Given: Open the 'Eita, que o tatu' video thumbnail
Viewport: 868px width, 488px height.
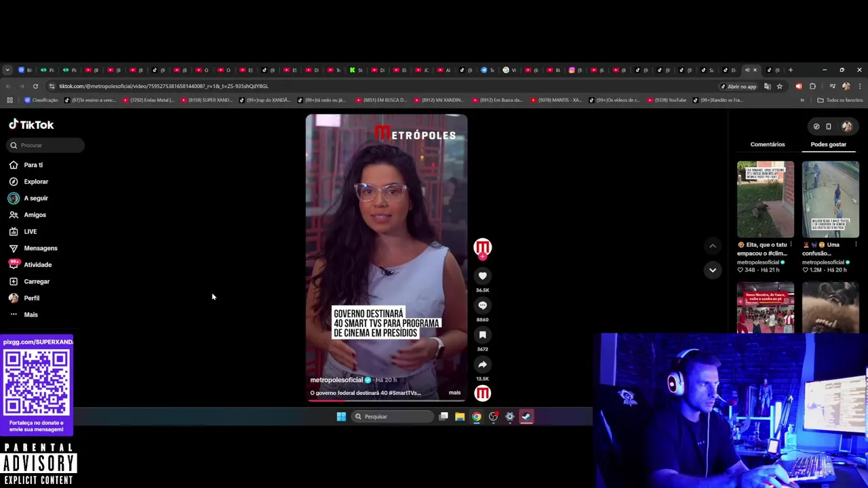Looking at the screenshot, I should [x=766, y=199].
